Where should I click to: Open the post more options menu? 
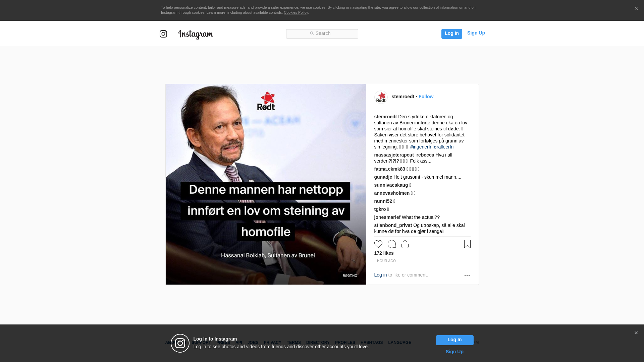click(x=467, y=276)
